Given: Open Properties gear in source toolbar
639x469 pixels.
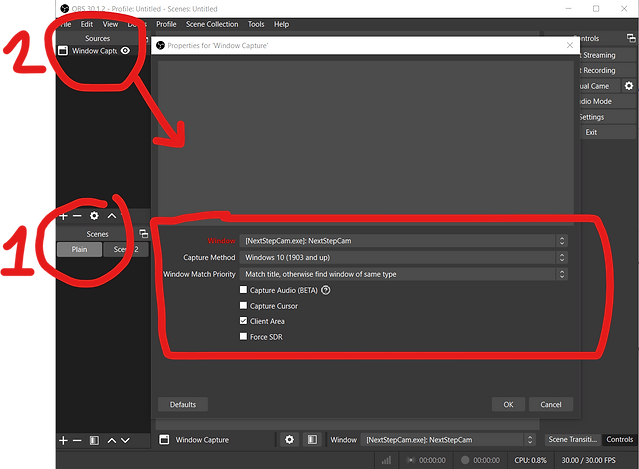Looking at the screenshot, I should click(x=289, y=440).
